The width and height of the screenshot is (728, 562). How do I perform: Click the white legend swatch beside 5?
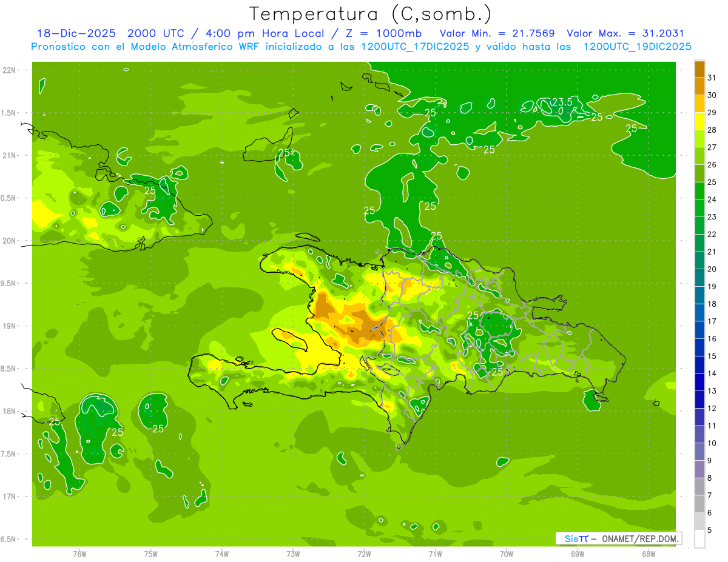pyautogui.click(x=699, y=539)
